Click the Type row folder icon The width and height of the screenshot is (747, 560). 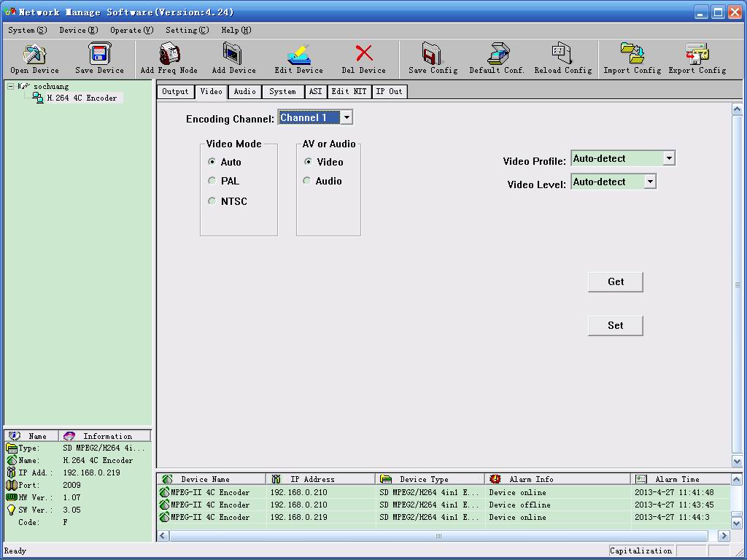coord(12,448)
